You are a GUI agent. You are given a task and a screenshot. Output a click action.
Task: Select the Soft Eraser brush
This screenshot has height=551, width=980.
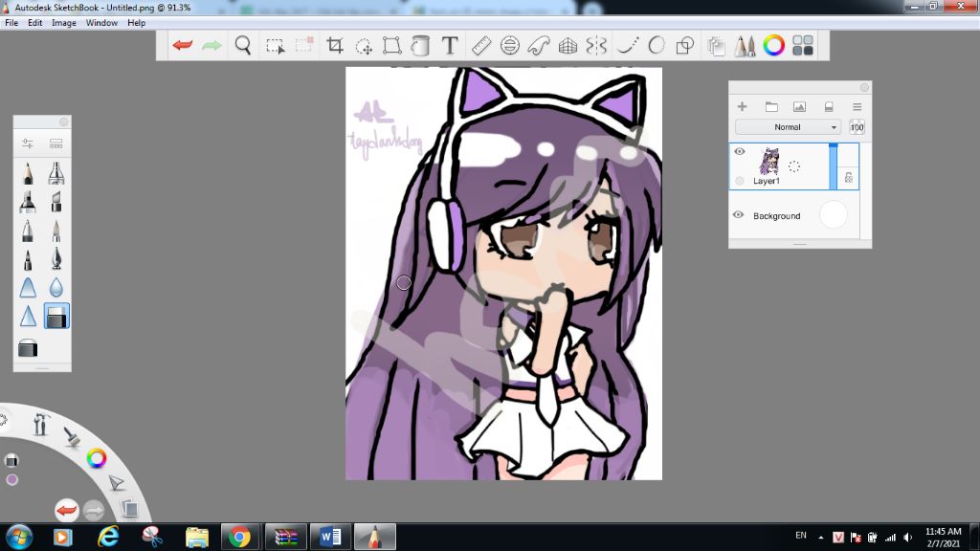tap(28, 348)
